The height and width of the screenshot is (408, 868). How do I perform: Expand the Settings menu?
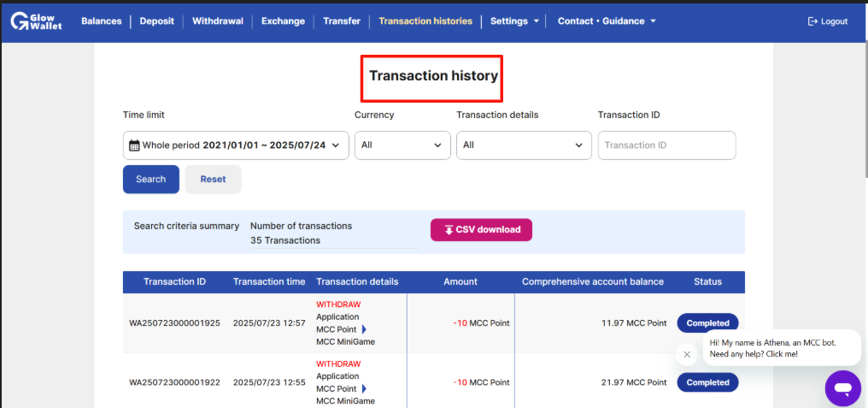pyautogui.click(x=514, y=21)
